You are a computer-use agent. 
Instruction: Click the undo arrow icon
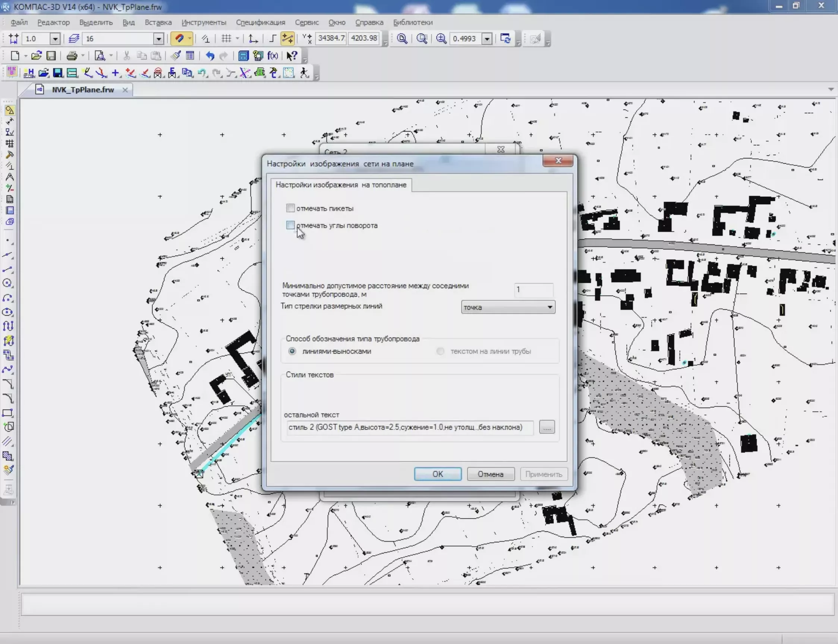click(210, 56)
